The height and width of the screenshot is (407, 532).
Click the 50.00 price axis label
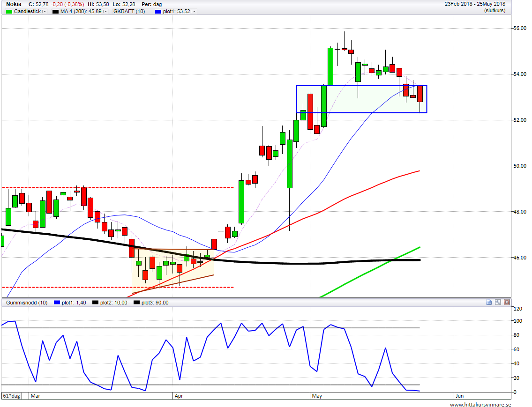(x=520, y=166)
